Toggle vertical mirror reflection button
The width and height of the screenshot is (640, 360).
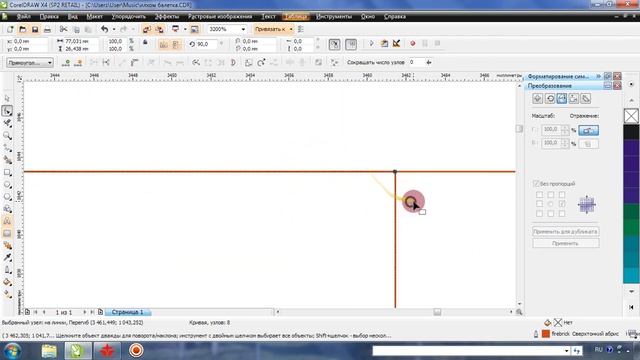588,144
